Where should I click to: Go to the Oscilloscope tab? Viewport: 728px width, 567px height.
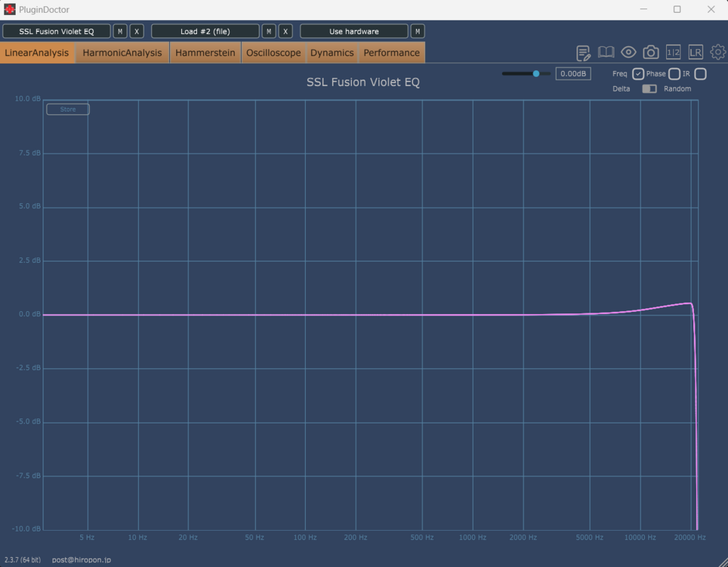tap(274, 53)
